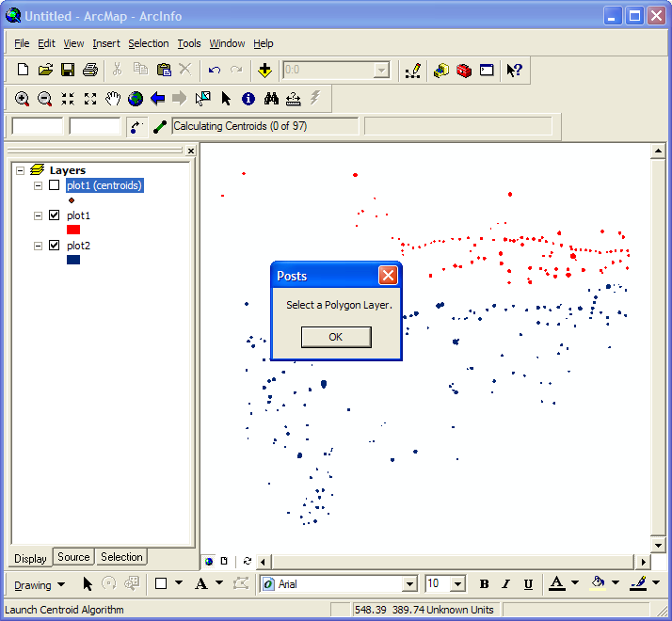672x621 pixels.
Task: Click the red plot1 color swatch
Action: point(73,230)
